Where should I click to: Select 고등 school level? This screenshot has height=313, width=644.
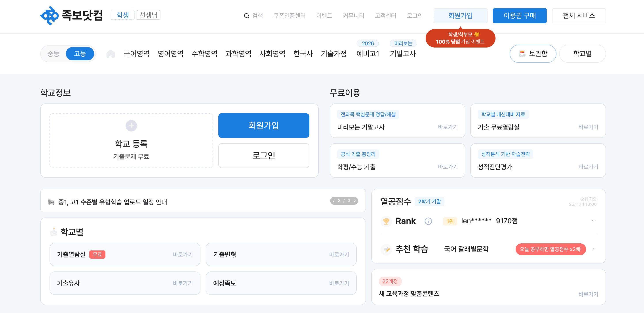(x=80, y=53)
